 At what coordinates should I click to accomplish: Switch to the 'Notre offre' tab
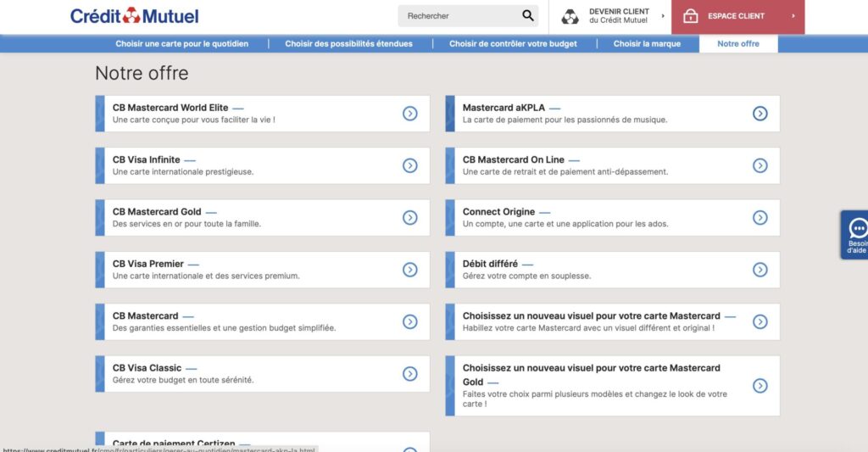tap(738, 44)
